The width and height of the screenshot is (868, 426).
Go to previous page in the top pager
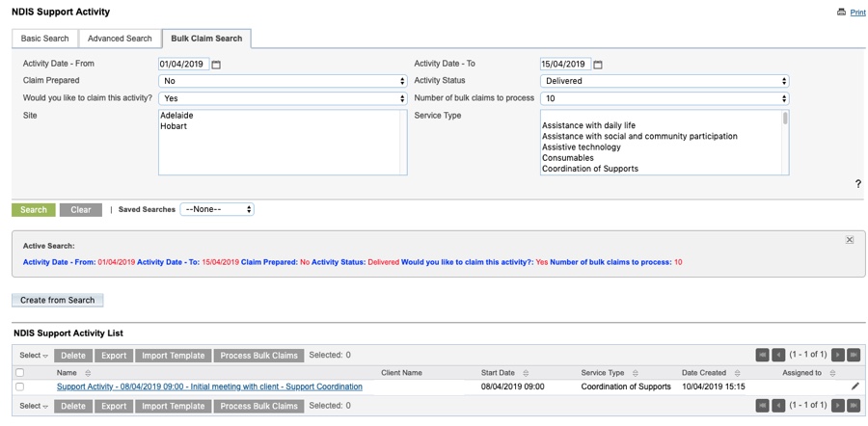point(778,355)
